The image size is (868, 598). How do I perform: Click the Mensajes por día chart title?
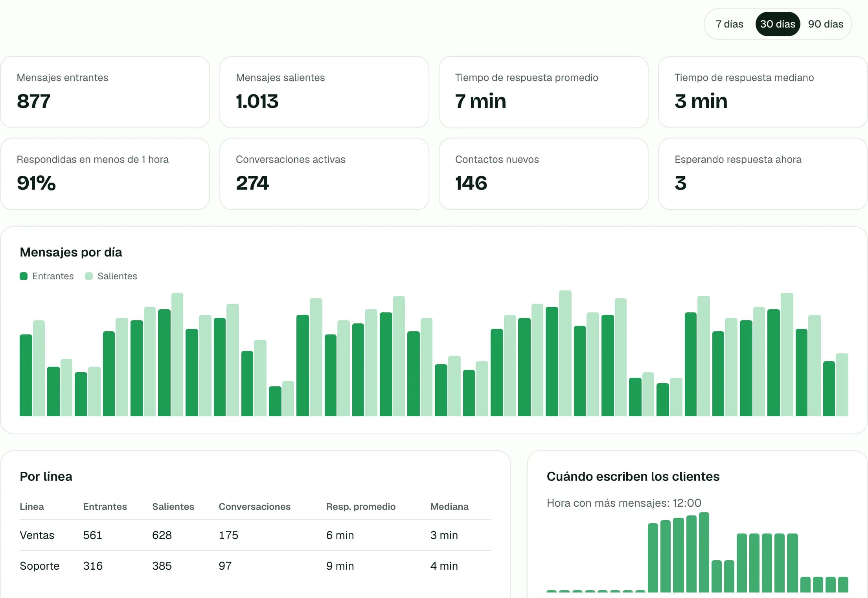coord(71,252)
